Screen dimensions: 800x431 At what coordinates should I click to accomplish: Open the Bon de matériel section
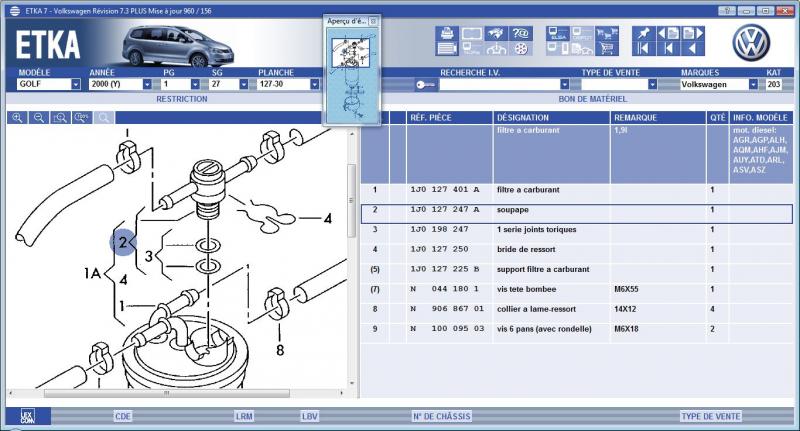pos(592,99)
